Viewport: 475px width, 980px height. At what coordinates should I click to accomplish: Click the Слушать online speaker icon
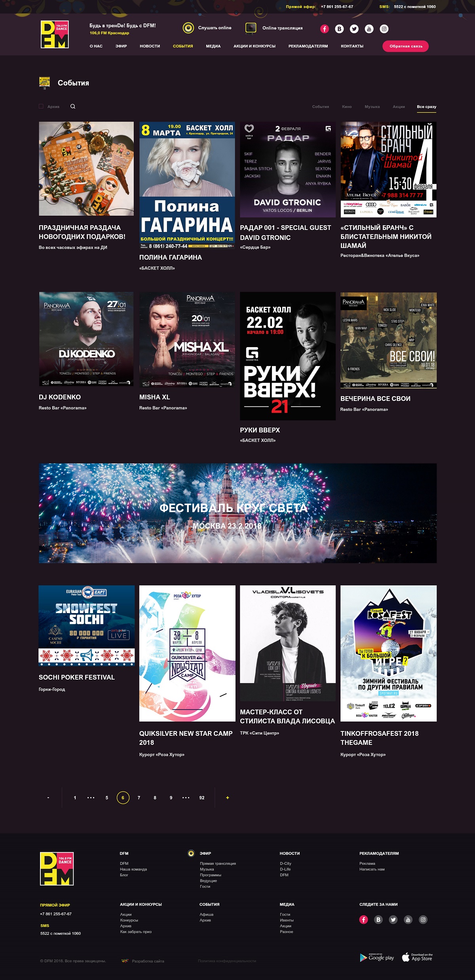[188, 28]
